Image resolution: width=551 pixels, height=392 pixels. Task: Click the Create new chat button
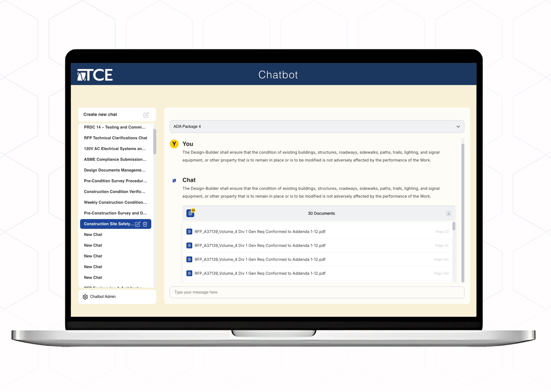[x=117, y=115]
